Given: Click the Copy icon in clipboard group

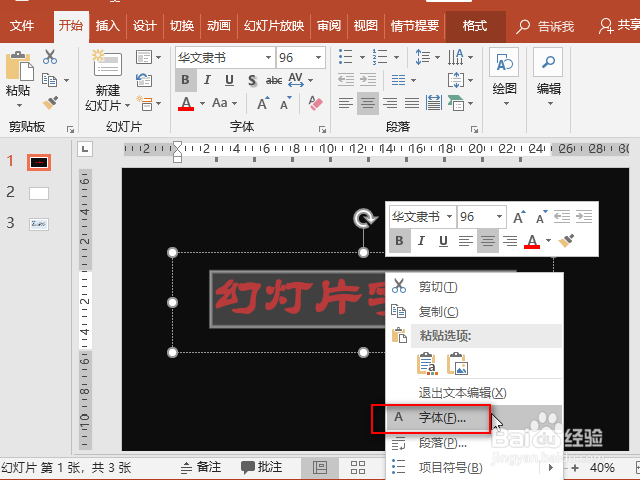Looking at the screenshot, I should click(x=50, y=80).
